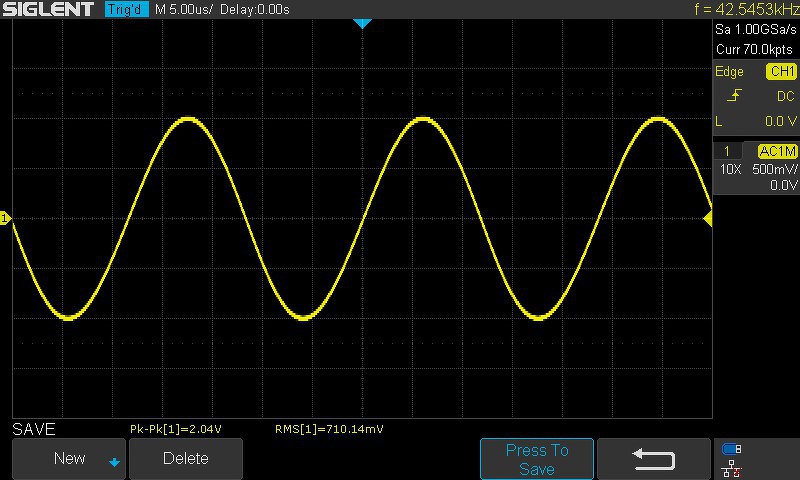The height and width of the screenshot is (480, 800).
Task: Click the Delay:0.00s readout
Action: (x=255, y=9)
